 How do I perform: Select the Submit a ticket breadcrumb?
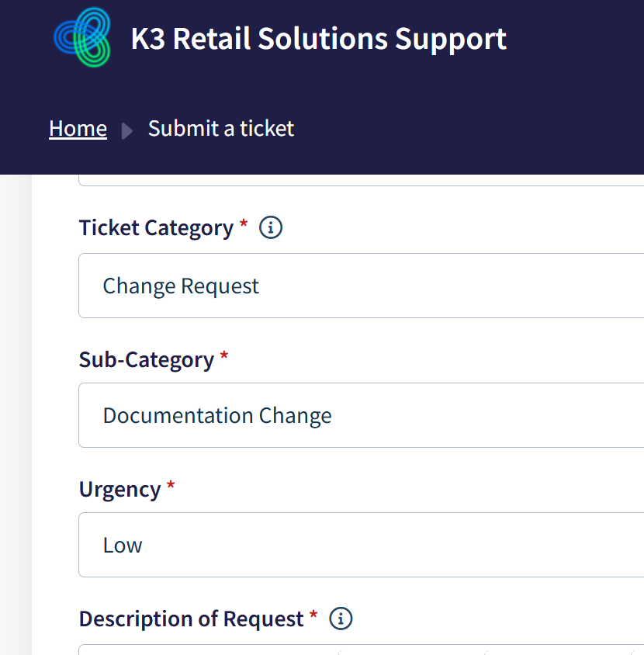click(221, 128)
